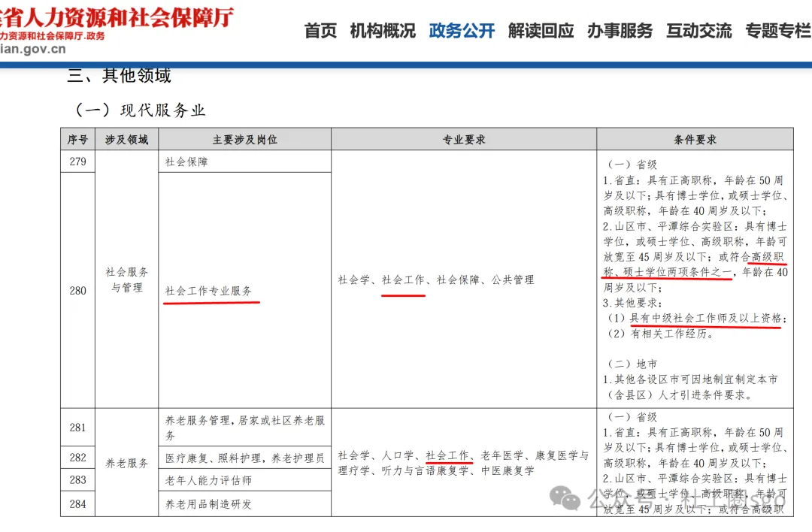This screenshot has width=812, height=532.
Task: Click the 社会学、社会工作、社会保障、公共管理 cell
Action: point(464,280)
